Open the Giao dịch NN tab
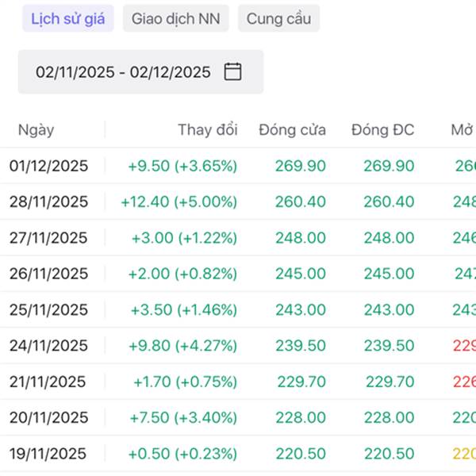476x476 pixels. (175, 18)
